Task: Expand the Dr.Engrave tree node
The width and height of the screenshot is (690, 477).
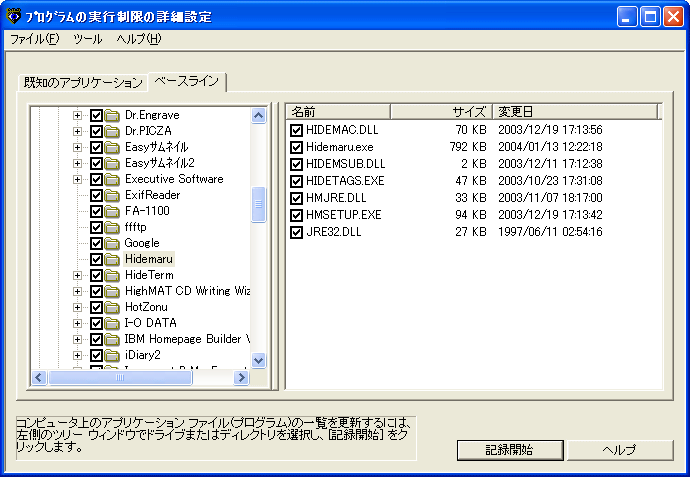Action: pos(78,115)
